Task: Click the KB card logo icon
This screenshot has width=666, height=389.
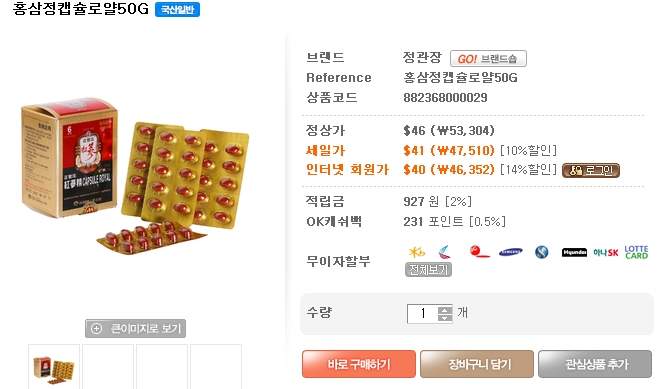Action: tap(416, 252)
